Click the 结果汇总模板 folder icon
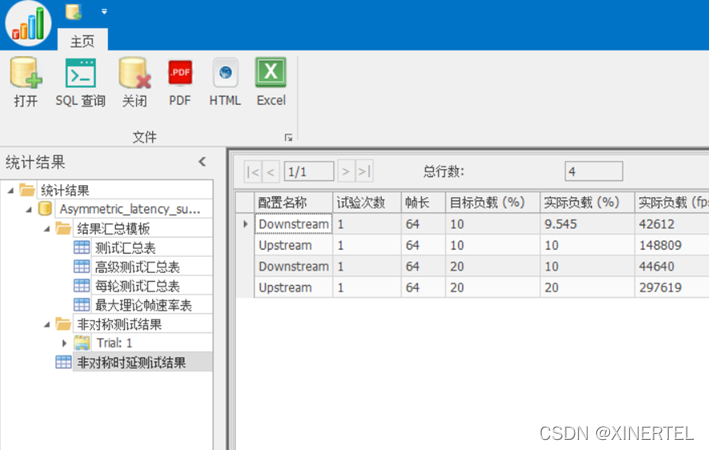Screen dimensions: 709x450 tap(63, 228)
